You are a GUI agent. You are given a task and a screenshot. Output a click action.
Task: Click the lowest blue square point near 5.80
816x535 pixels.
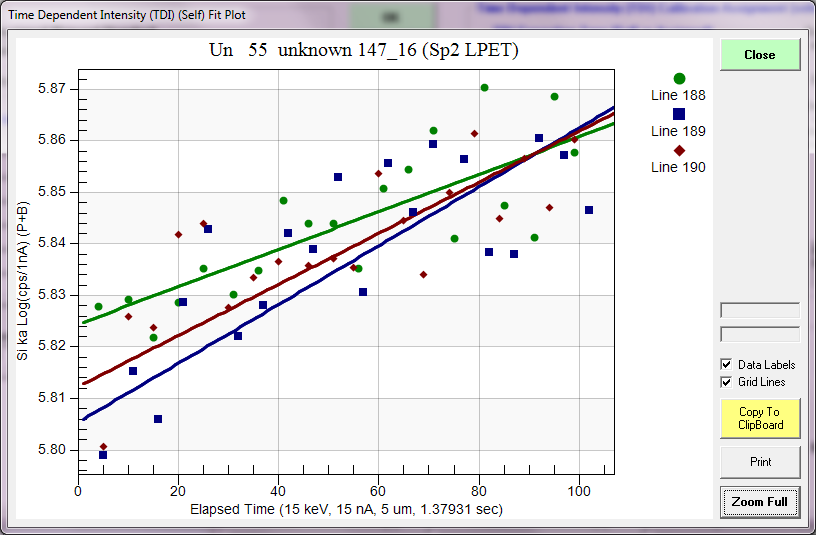(x=103, y=455)
